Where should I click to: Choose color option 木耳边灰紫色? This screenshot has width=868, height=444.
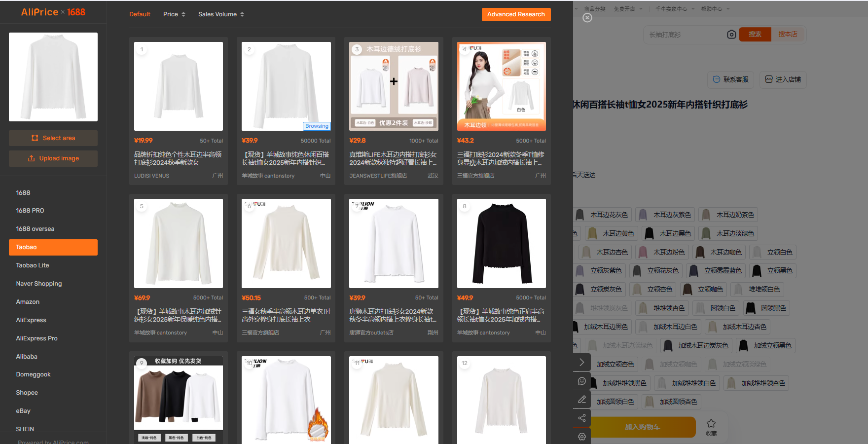coord(665,215)
